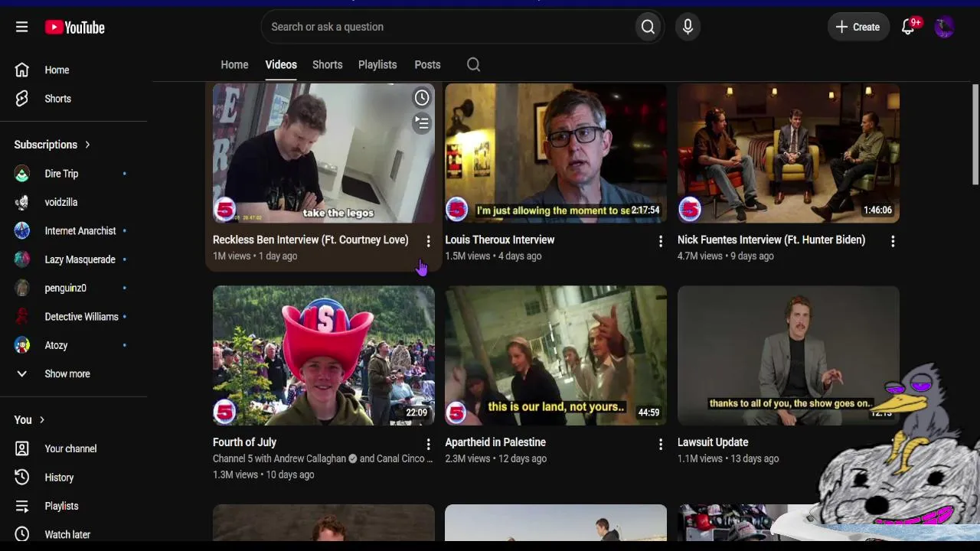
Task: Open options for Nick Fuentes Interview
Action: click(893, 242)
